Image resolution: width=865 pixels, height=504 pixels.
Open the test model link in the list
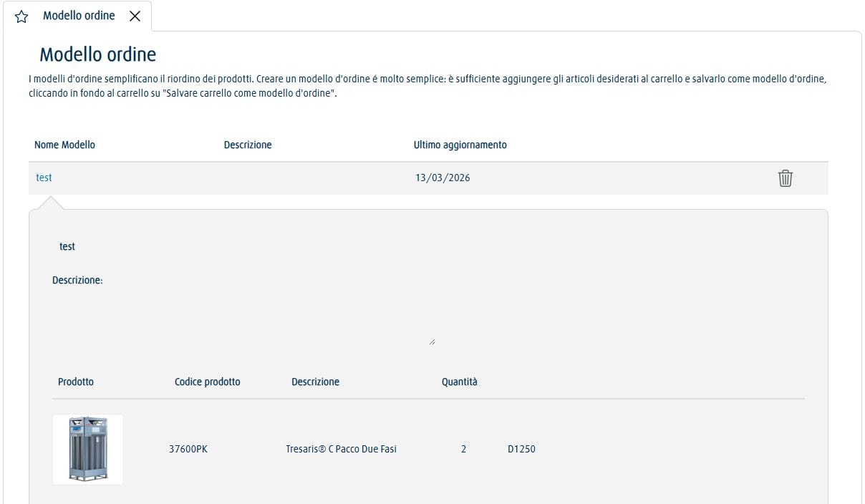click(44, 178)
